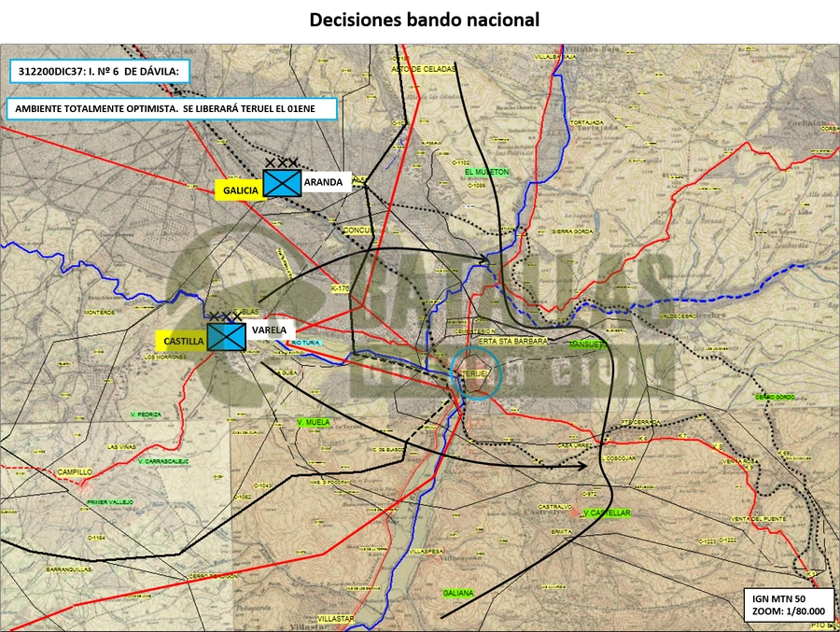
Task: Click the PRIMER VALLEJO label
Action: coord(110,502)
